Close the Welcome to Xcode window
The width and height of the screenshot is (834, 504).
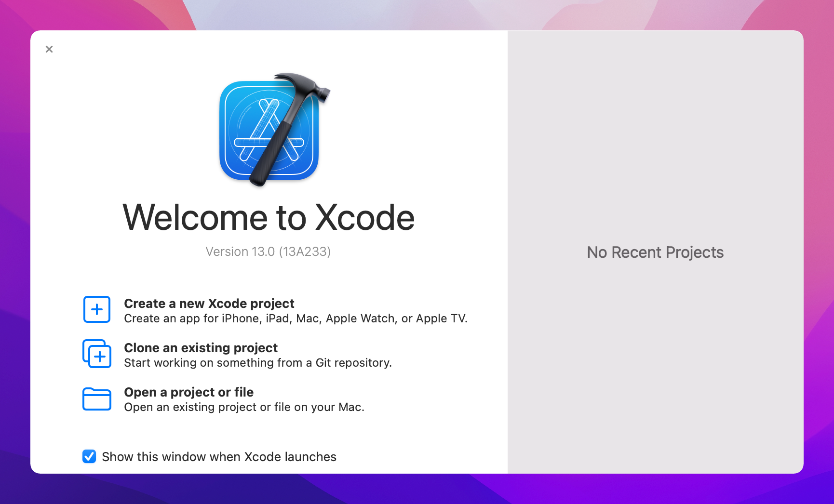click(x=49, y=49)
